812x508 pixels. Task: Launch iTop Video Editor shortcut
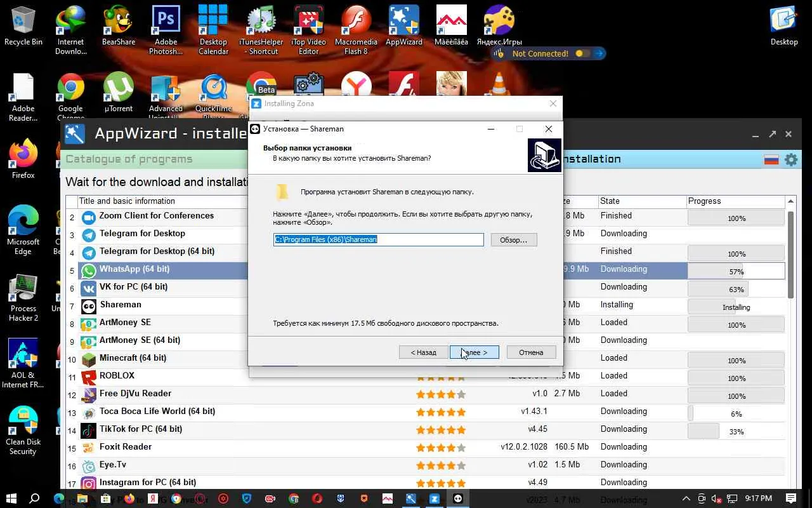[309, 30]
